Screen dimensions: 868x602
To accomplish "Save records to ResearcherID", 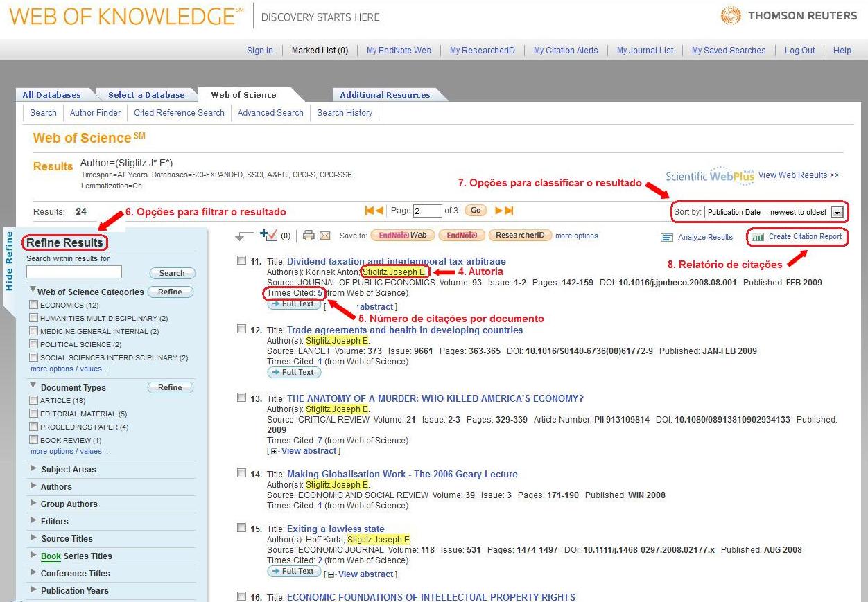I will [x=520, y=236].
